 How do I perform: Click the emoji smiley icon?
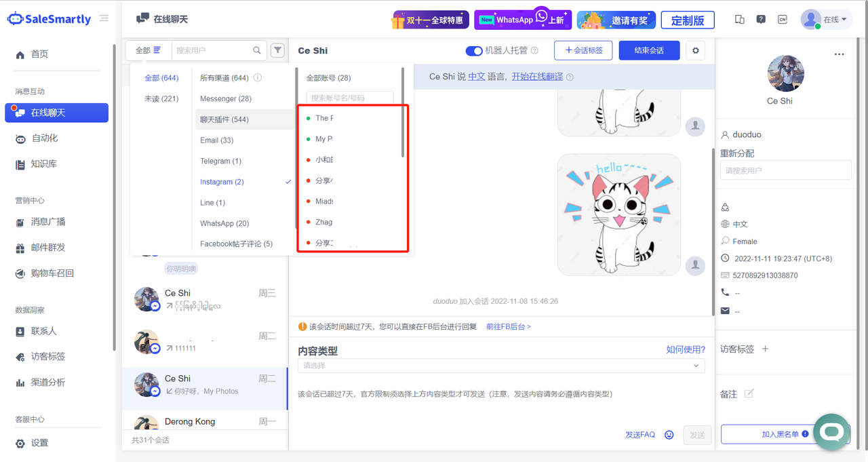[x=669, y=435]
